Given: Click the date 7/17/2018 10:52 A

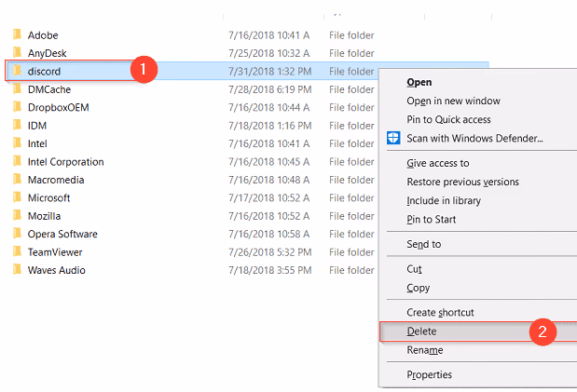Looking at the screenshot, I should pyautogui.click(x=269, y=197).
